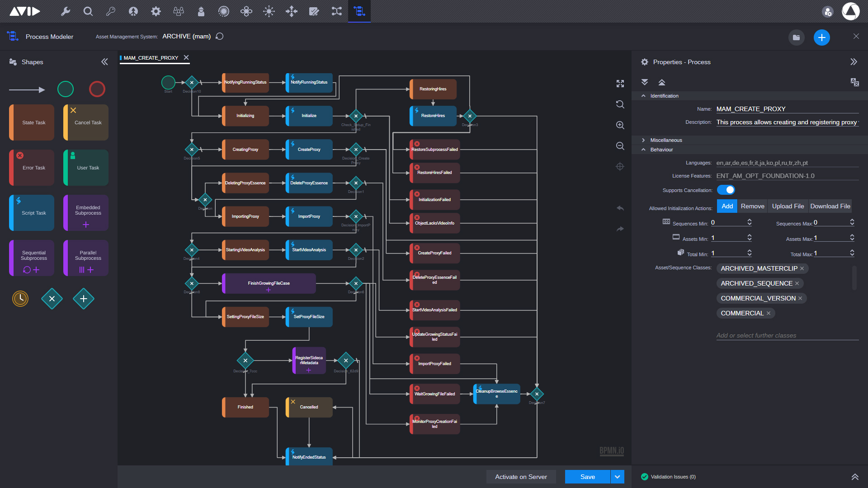Remove the ARCHIVED_MASTERCLIP class tag
Screen dimensions: 868x488
point(802,268)
